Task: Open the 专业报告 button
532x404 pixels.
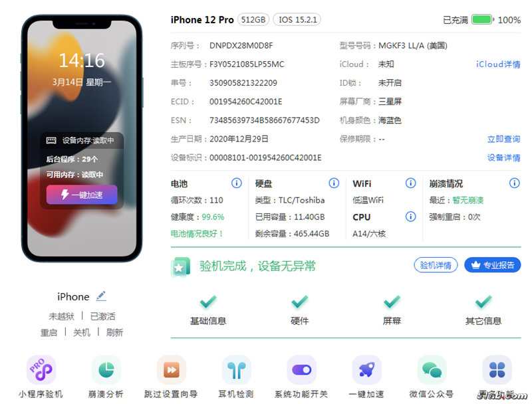Action: 493,265
